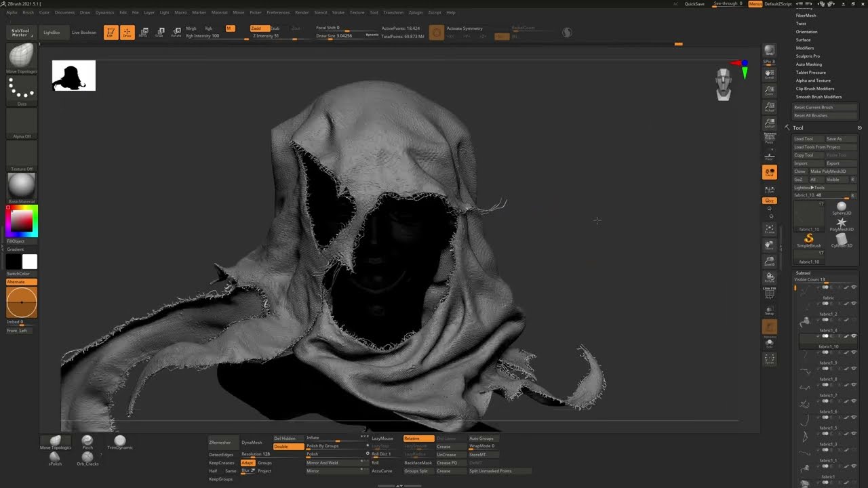Collapse the Subtool palette header
868x488 pixels.
[803, 273]
